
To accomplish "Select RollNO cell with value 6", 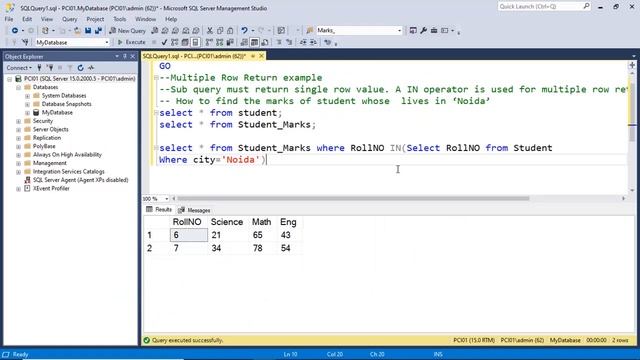I will point(189,235).
